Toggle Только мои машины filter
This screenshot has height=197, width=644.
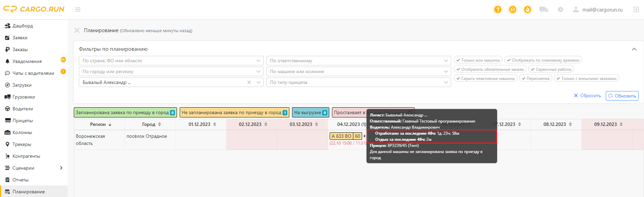coord(478,60)
